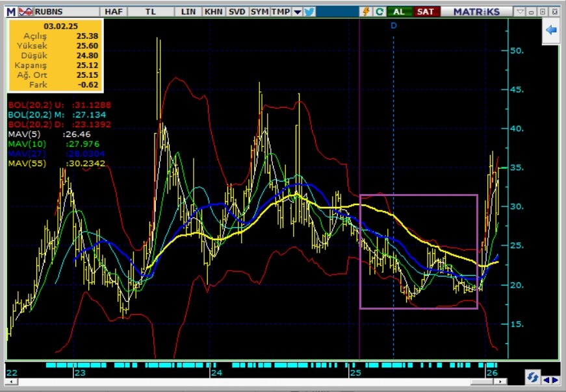Open the triangle window menu dropdown

(521, 12)
